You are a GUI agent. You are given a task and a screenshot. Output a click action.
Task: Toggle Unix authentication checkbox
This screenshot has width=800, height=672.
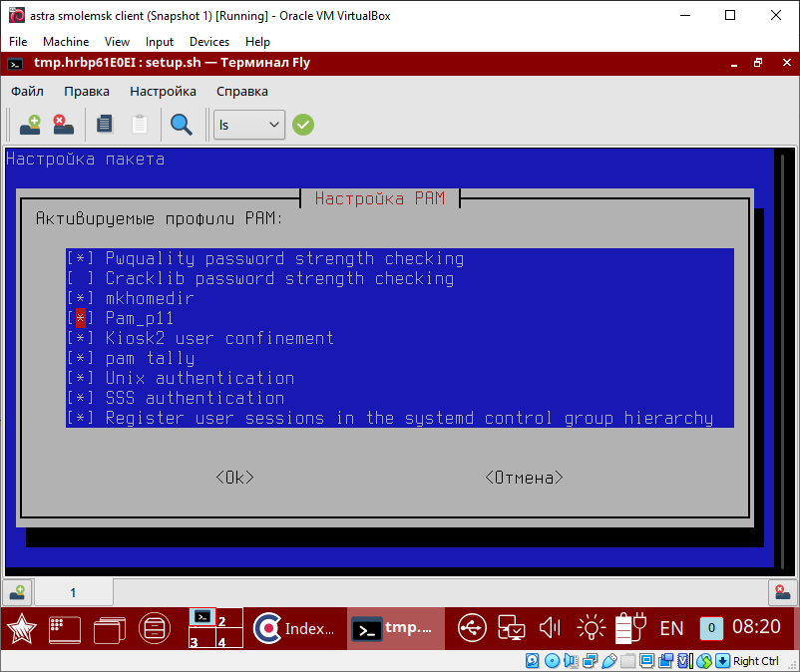point(81,378)
